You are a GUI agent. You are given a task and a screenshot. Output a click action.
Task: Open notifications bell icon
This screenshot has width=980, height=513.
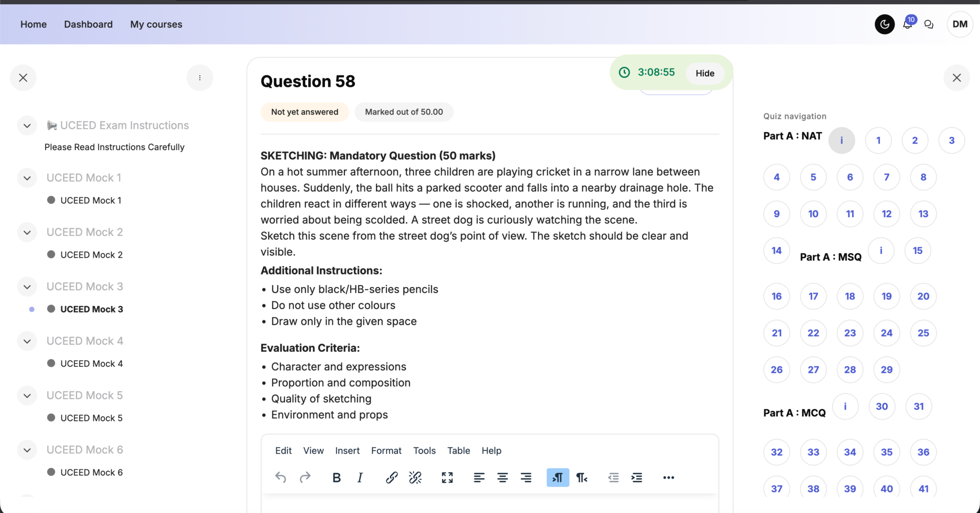(x=907, y=25)
